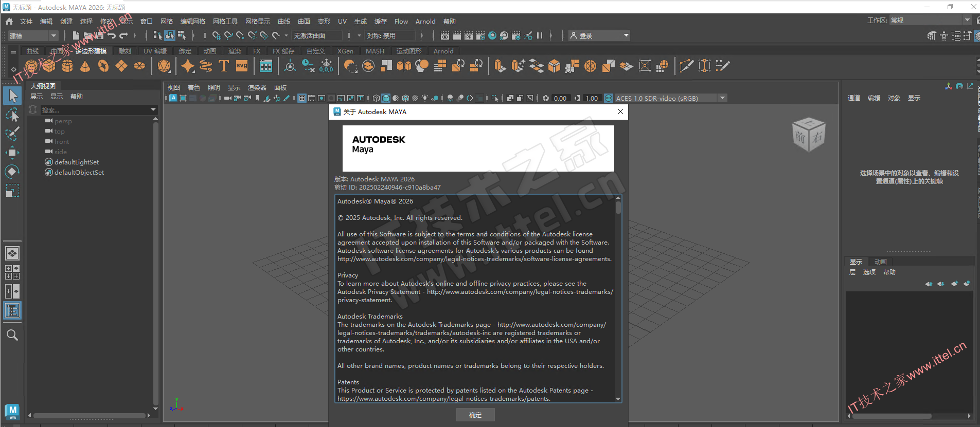Expand the Outliner search filter dropdown arrow
This screenshot has width=980, height=427.
pos(153,109)
